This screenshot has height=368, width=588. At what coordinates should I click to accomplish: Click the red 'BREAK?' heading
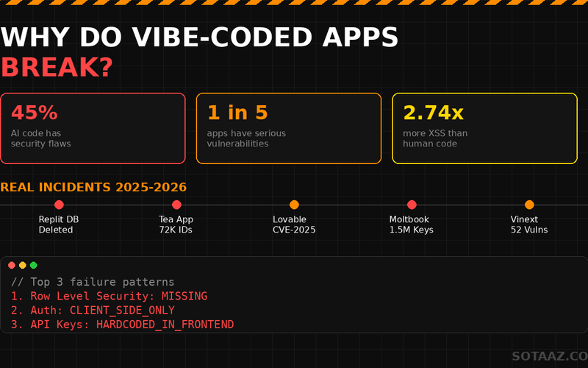(x=57, y=67)
